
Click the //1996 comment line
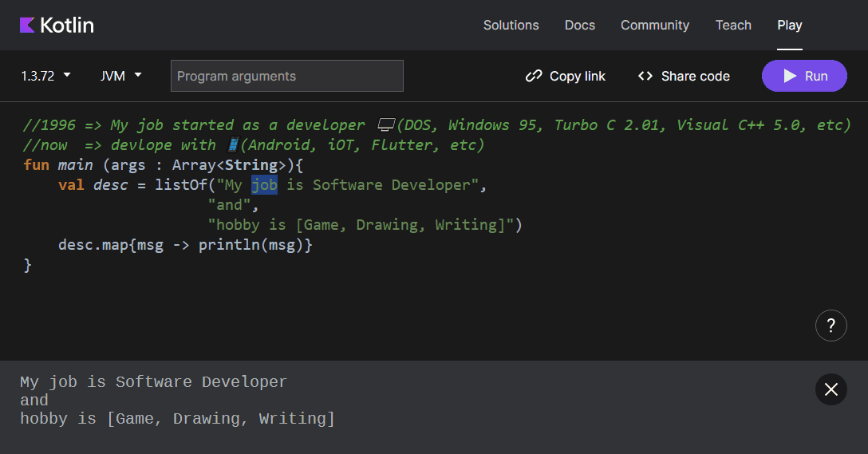(436, 125)
